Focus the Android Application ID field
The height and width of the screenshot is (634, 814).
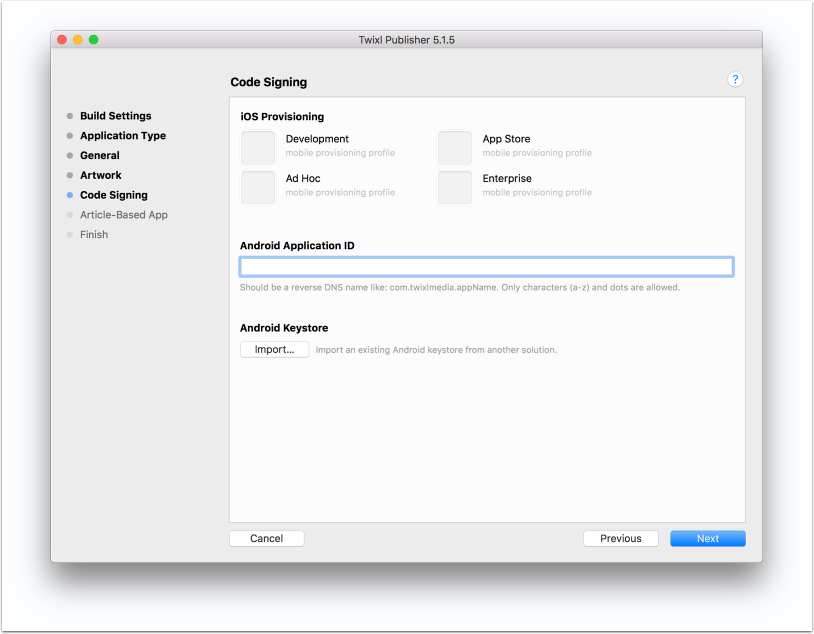point(486,266)
